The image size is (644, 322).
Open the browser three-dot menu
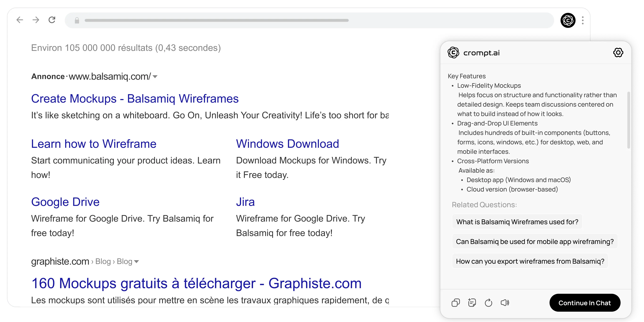pyautogui.click(x=583, y=20)
